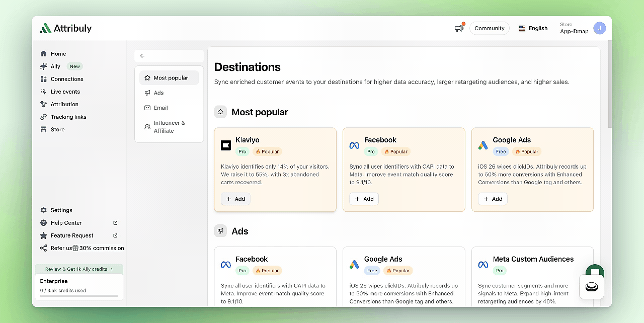Click the Connections grid icon
This screenshot has width=644, height=323.
tap(44, 79)
